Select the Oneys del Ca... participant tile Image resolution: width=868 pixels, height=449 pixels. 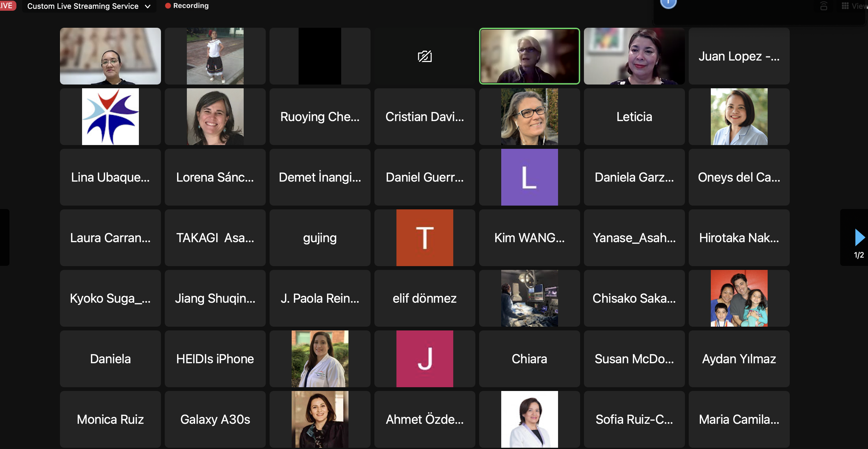click(739, 178)
